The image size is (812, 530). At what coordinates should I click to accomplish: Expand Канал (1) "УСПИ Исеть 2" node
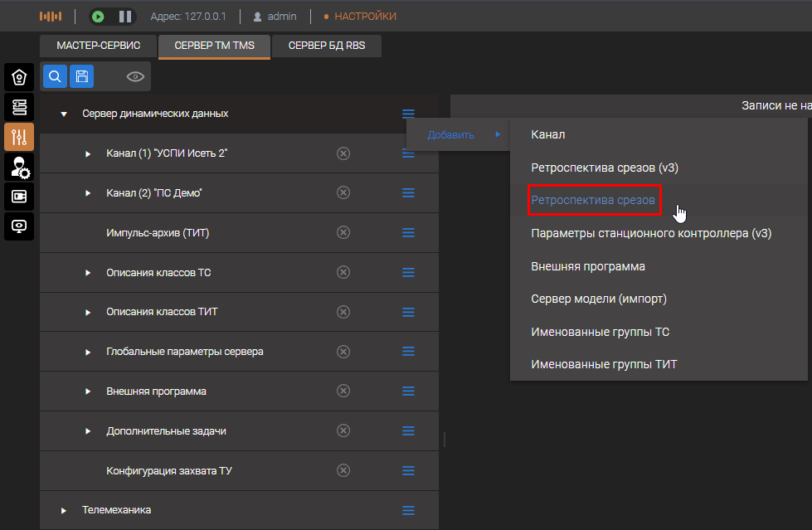click(88, 153)
